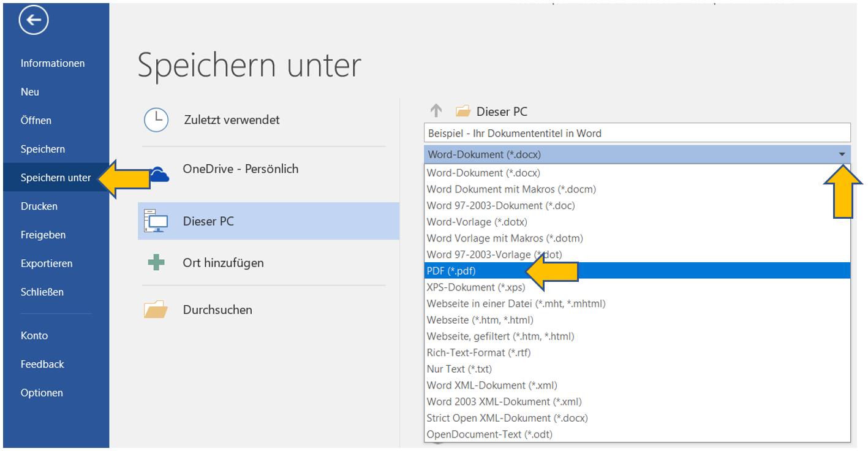868x451 pixels.
Task: Select Webseite, gefiltert (*.htm, *.html)
Action: pyautogui.click(x=637, y=336)
